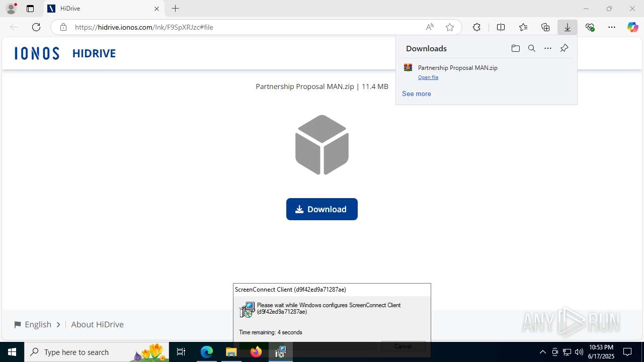Viewport: 644px width, 362px height.
Task: Open Task View on taskbar
Action: tap(182, 352)
